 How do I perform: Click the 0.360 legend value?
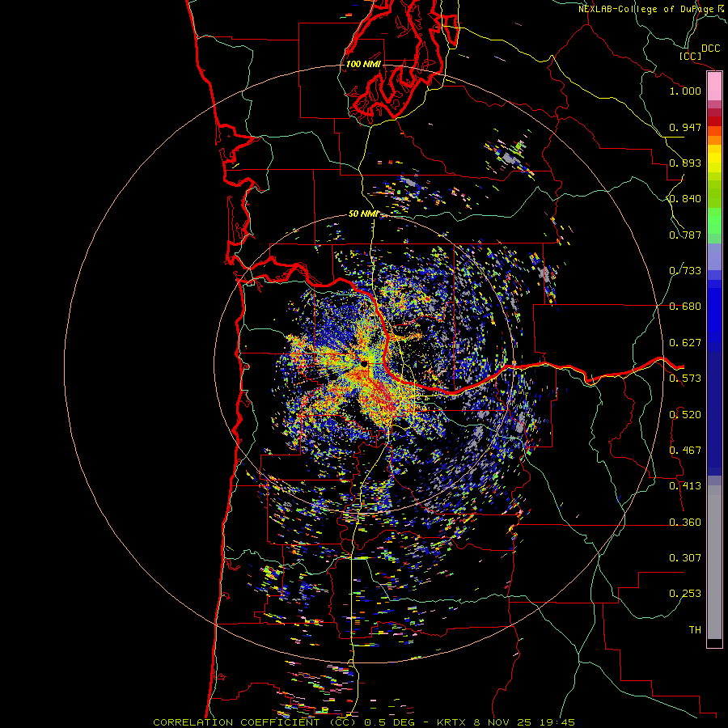tap(685, 523)
